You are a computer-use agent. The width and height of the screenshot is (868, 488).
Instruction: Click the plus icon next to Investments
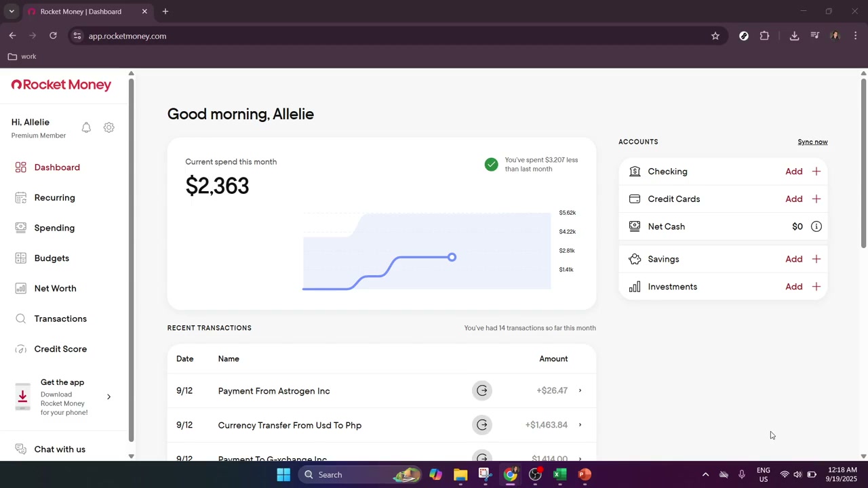(816, 287)
